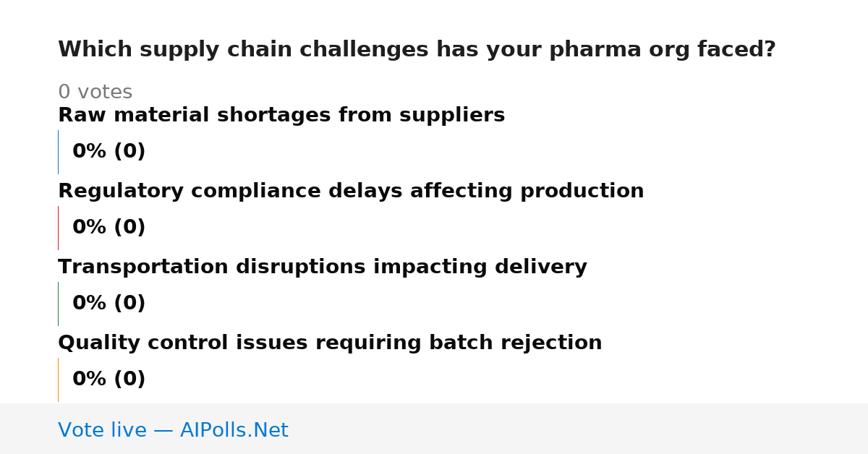
Task: Click the poll question title
Action: pos(417,50)
